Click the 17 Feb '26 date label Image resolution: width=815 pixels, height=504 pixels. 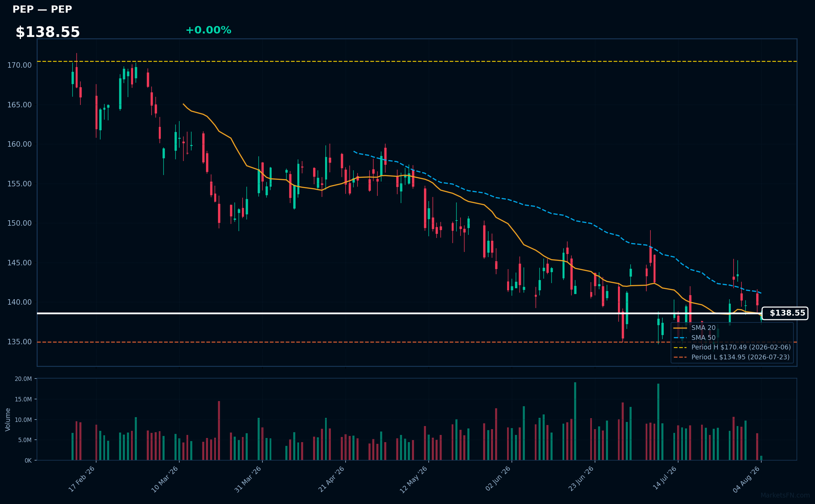(82, 479)
